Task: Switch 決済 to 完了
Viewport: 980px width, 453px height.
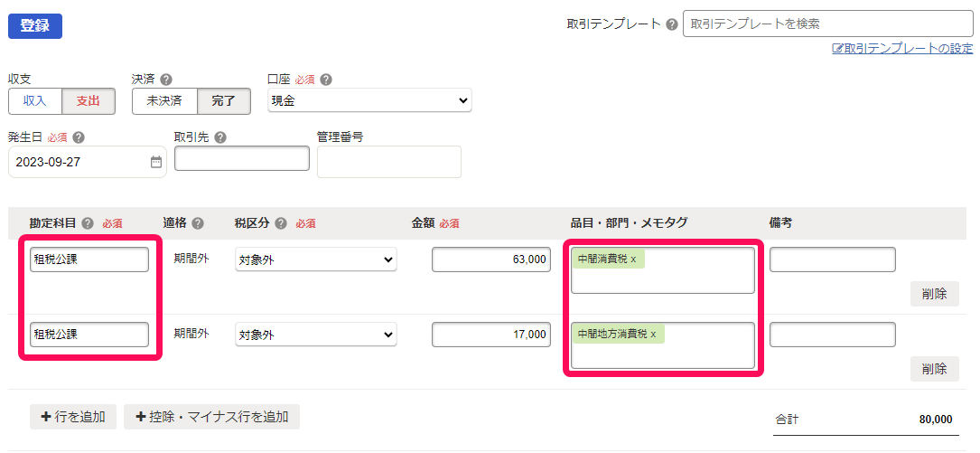Action: point(224,101)
